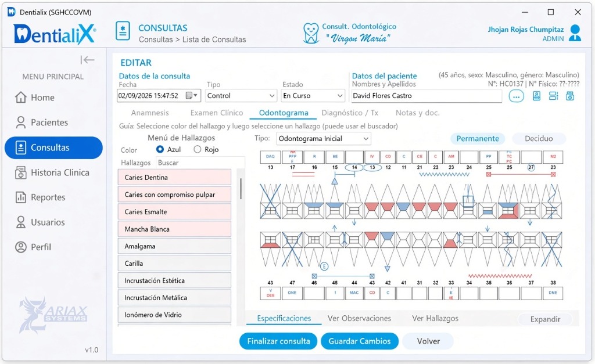Viewport: 595px width, 364px height.
Task: Click the tooth mascot clinic logo
Action: coord(311,33)
